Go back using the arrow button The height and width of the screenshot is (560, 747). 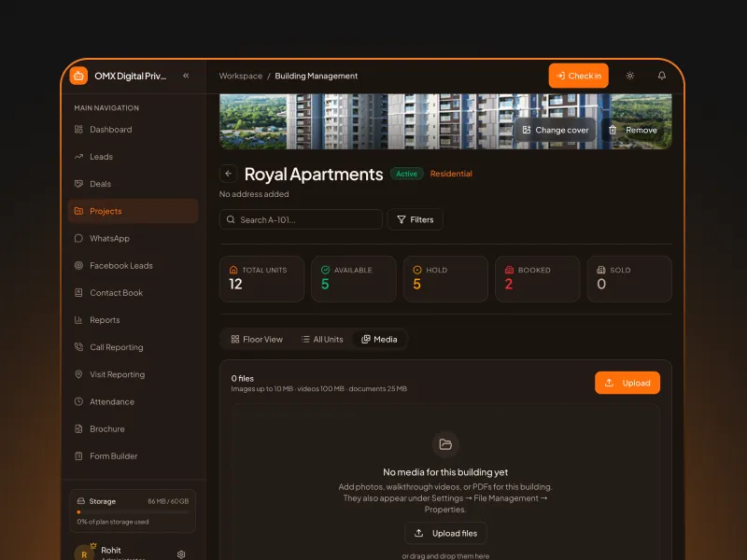(228, 174)
